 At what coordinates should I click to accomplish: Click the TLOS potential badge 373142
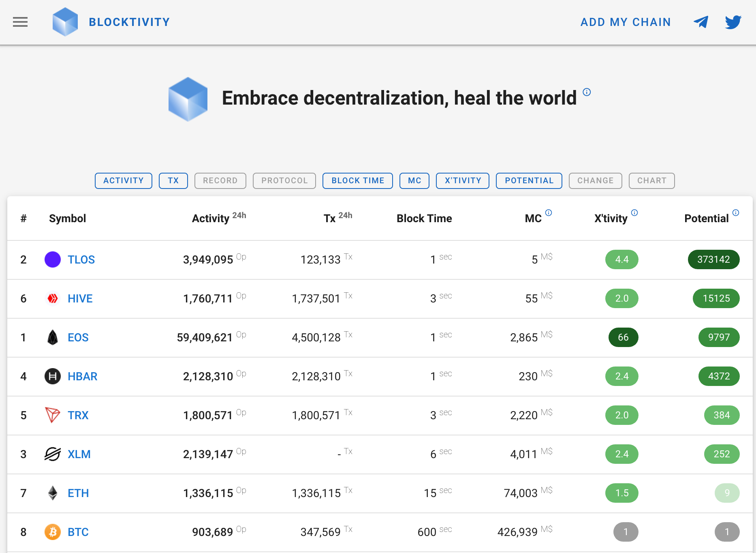coord(714,259)
